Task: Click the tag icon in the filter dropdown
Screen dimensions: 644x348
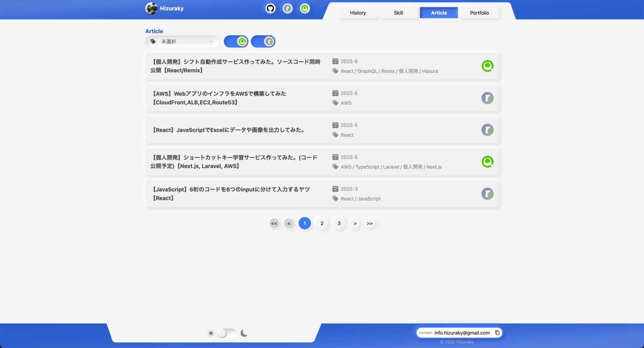Action: pyautogui.click(x=153, y=41)
